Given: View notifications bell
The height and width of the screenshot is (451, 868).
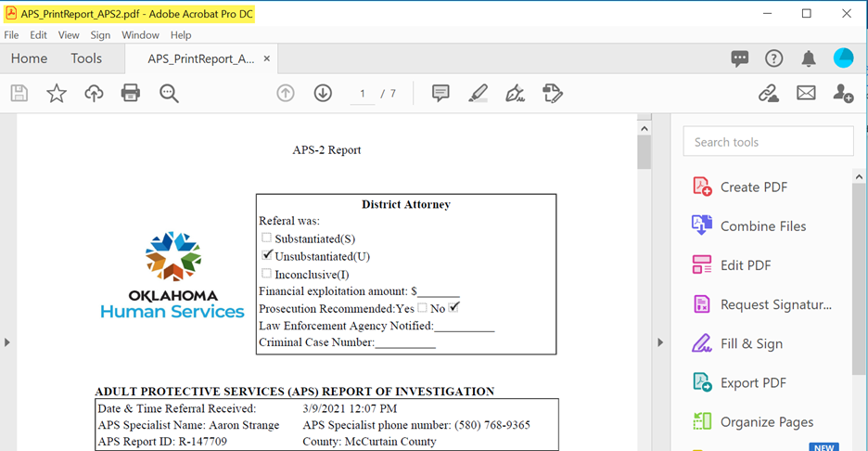Looking at the screenshot, I should (x=809, y=58).
